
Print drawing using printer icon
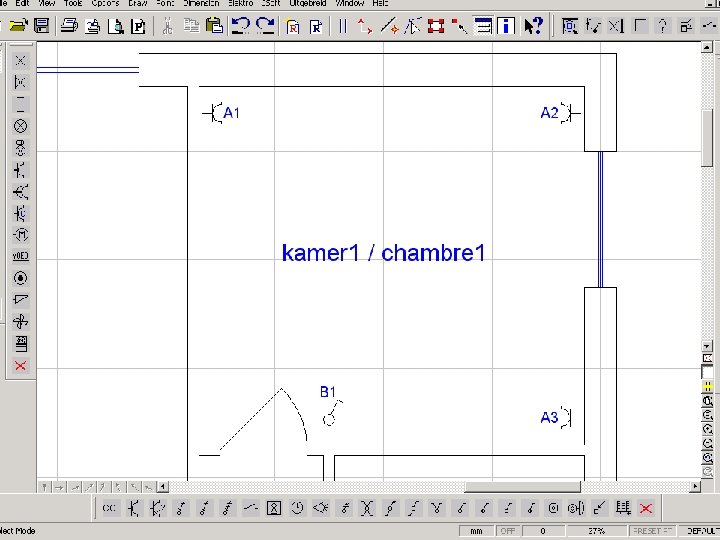coord(69,26)
